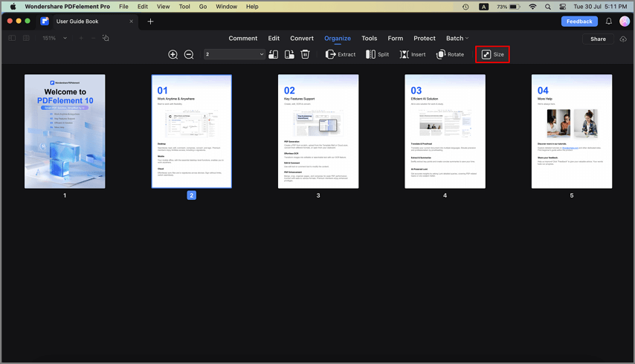
Task: Click the toolbar minus zoom icon
Action: (93, 38)
